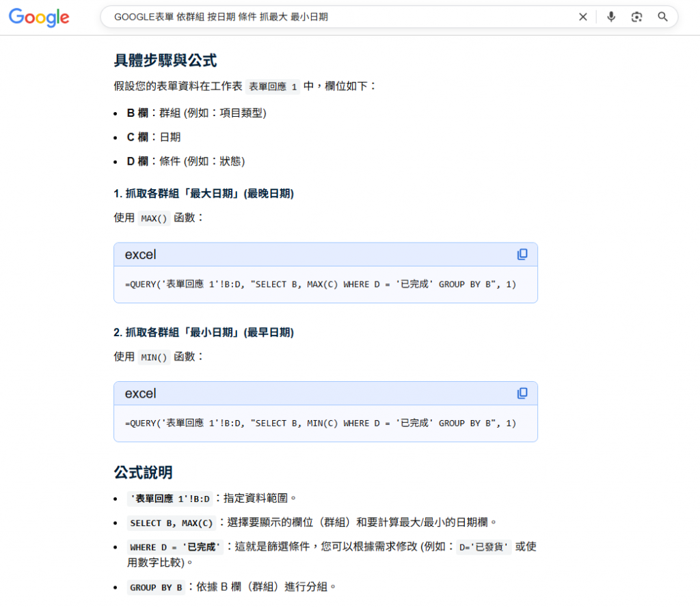
Task: Click the inline code MAX() label
Action: 154,218
